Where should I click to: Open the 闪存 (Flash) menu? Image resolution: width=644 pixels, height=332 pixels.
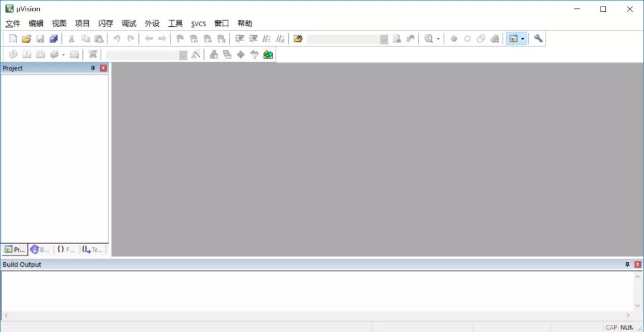[x=106, y=23]
